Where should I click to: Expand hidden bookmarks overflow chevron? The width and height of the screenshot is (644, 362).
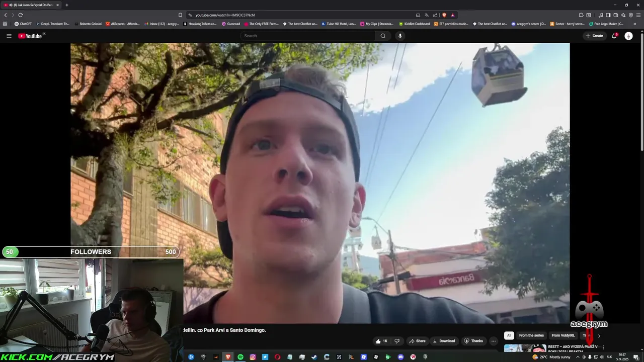[x=635, y=24]
